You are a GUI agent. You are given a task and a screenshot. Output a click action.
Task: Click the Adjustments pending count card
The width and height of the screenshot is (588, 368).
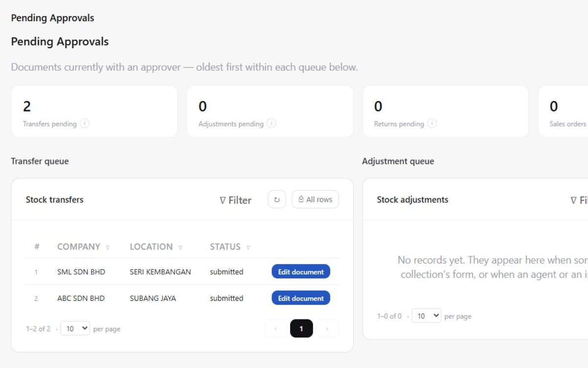coord(270,111)
